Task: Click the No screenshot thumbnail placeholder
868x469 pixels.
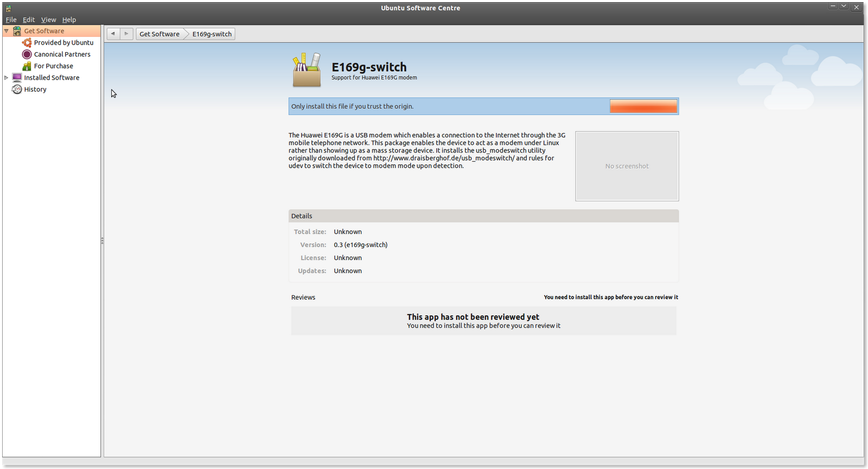Action: point(627,166)
